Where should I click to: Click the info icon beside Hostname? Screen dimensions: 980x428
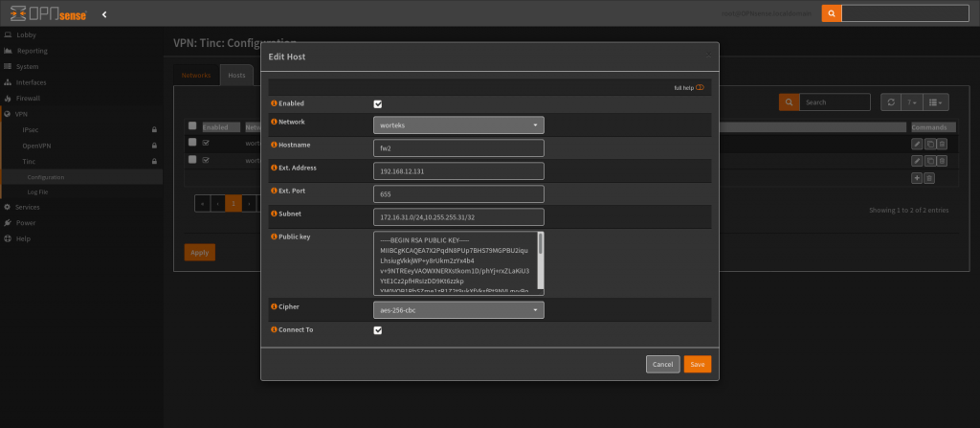pyautogui.click(x=274, y=146)
